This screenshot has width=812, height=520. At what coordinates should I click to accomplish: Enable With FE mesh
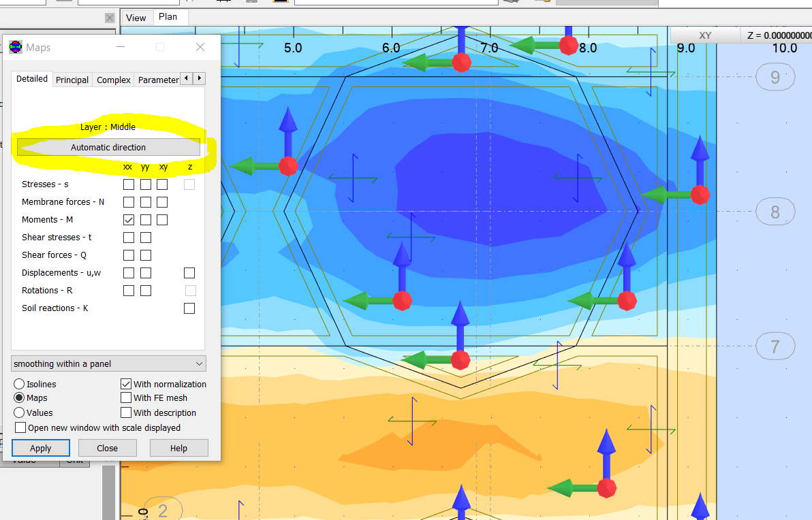126,397
